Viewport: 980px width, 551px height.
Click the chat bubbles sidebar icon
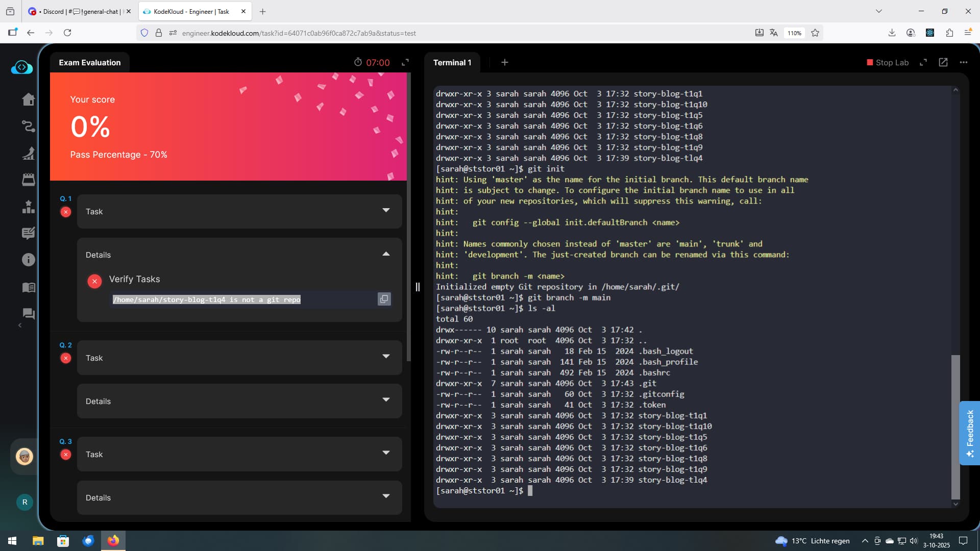tap(29, 314)
